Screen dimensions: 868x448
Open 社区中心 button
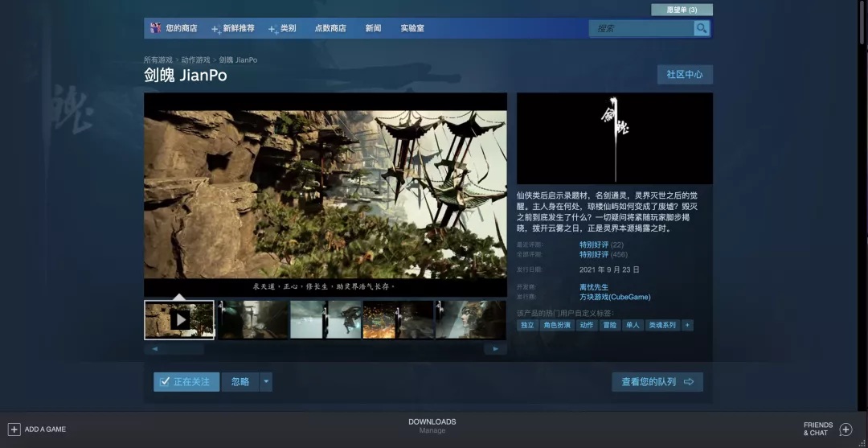point(685,74)
